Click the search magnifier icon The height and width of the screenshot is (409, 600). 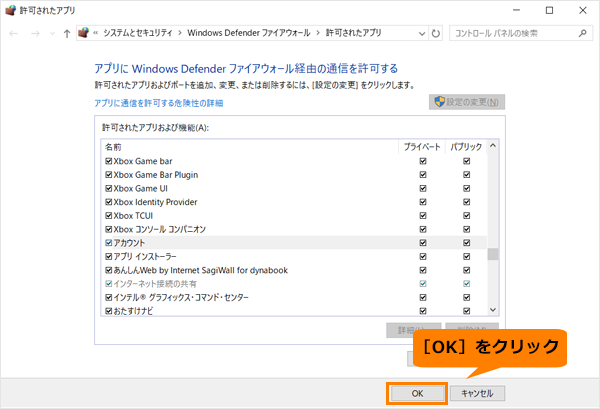(582, 33)
